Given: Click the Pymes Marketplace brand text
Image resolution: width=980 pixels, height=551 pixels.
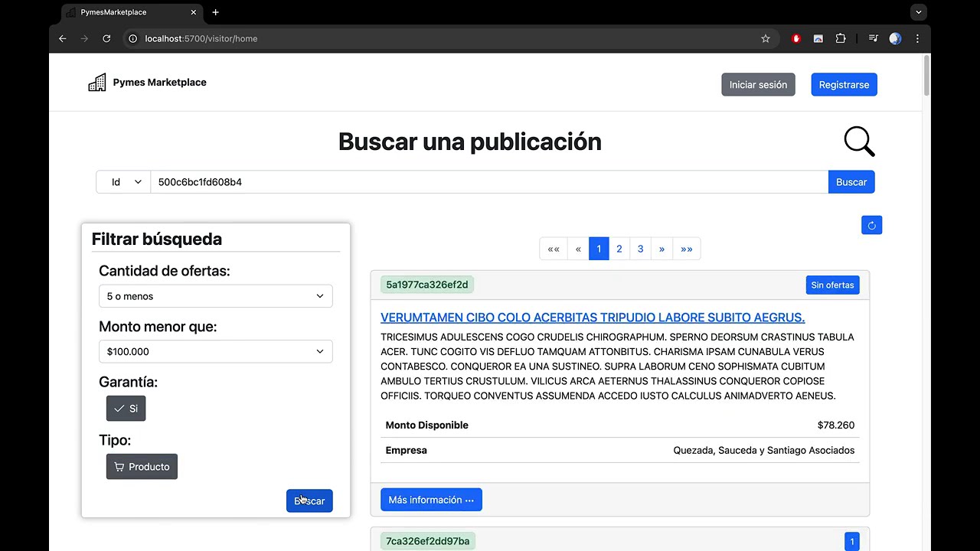Looking at the screenshot, I should click(159, 83).
